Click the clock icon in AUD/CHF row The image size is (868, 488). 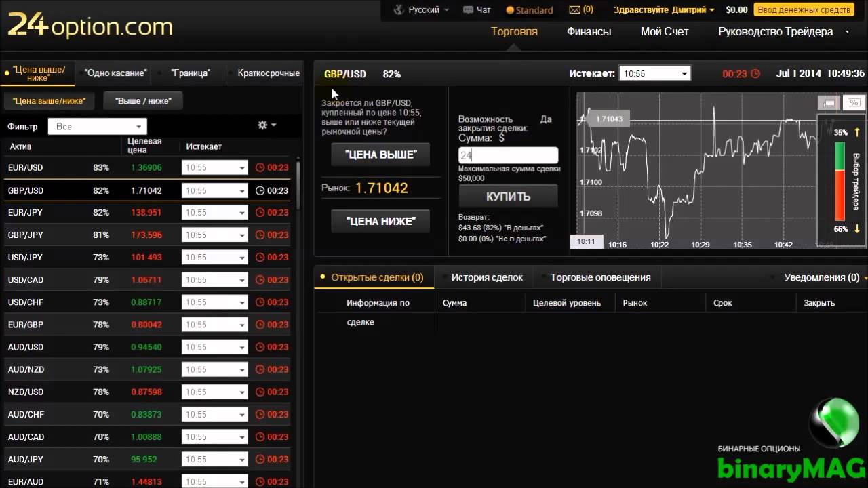(260, 414)
